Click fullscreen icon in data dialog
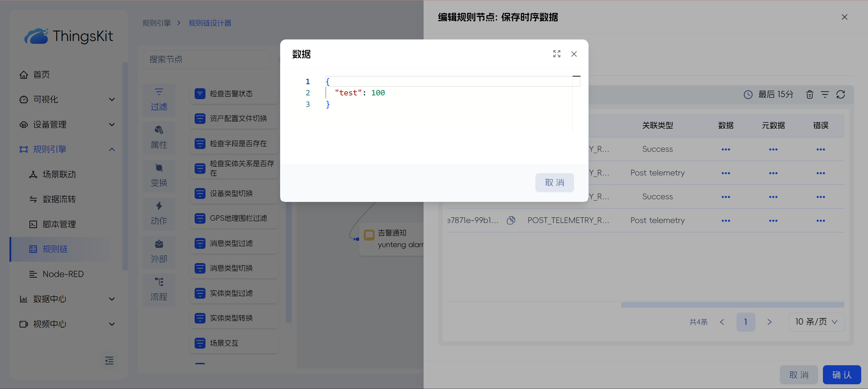The image size is (868, 389). coord(557,54)
